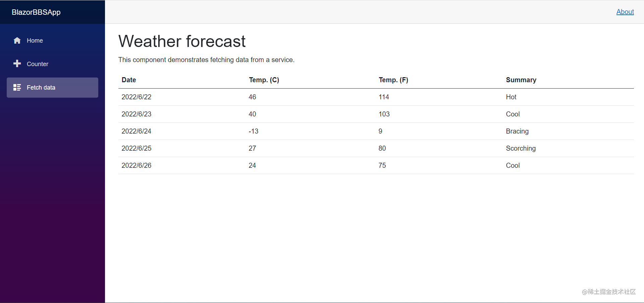Click the Temp. (F) column header
The image size is (644, 303).
(x=393, y=80)
